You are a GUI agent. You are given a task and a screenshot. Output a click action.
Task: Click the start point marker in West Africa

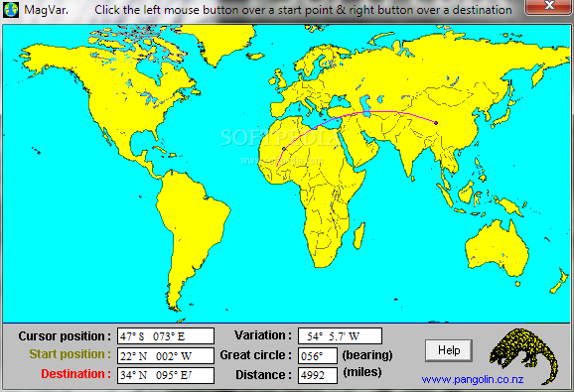(x=283, y=149)
